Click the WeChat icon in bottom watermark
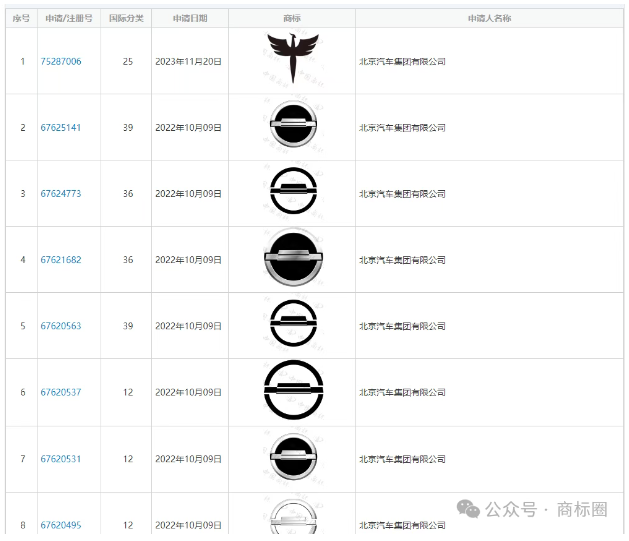This screenshot has height=541, width=629. [x=468, y=509]
